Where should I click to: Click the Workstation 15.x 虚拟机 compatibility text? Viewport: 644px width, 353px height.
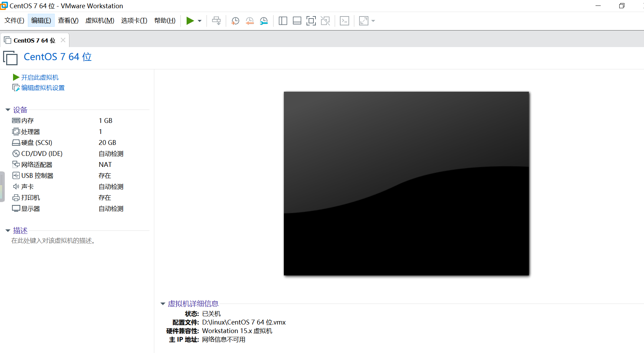pos(237,331)
